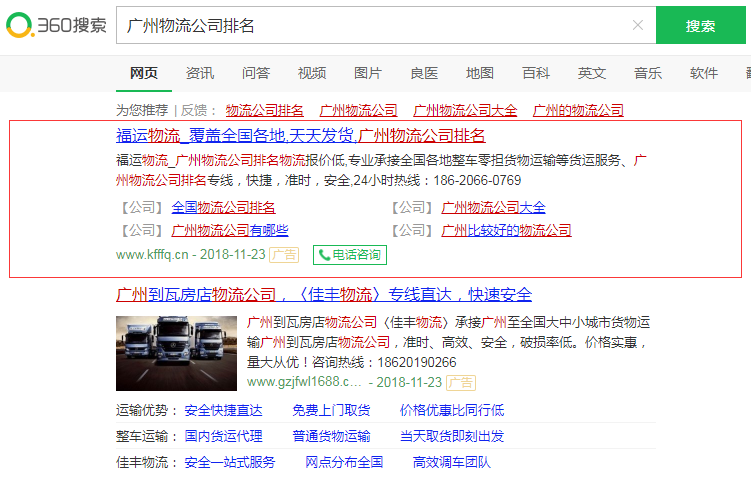The height and width of the screenshot is (483, 751).
Task: Click the hotline text 186-2066-0769
Action: pyautogui.click(x=477, y=181)
